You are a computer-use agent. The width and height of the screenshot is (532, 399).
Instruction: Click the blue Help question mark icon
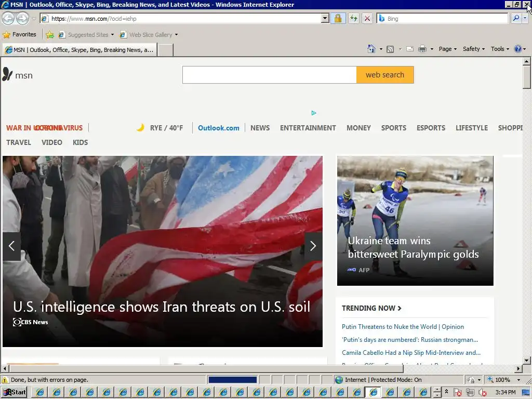click(518, 49)
